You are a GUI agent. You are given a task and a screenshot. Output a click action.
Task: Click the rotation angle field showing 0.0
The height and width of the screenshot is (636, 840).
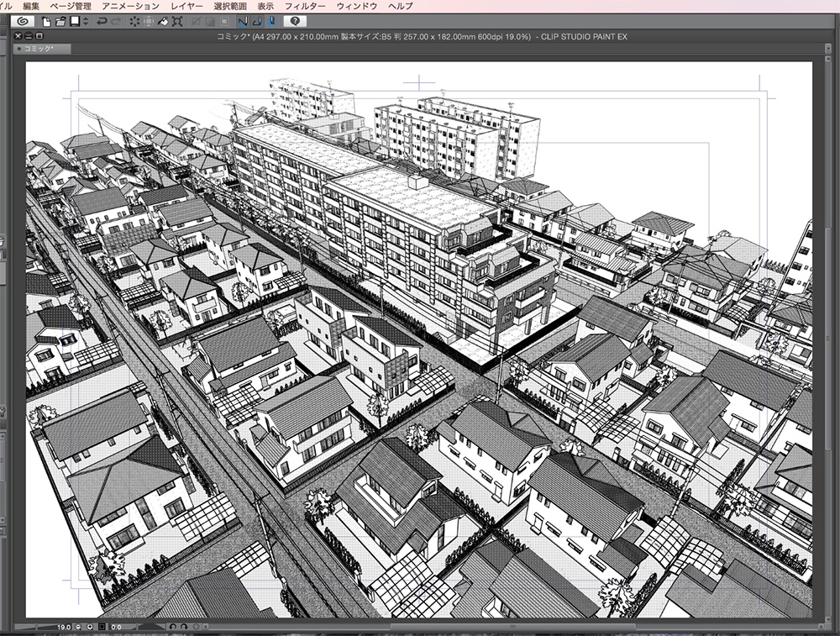click(117, 626)
